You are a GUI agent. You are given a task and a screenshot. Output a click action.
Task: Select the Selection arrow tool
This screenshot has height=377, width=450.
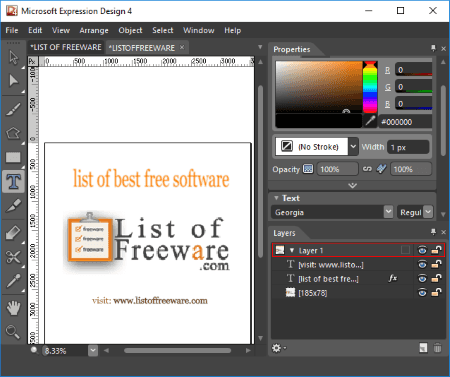[13, 57]
